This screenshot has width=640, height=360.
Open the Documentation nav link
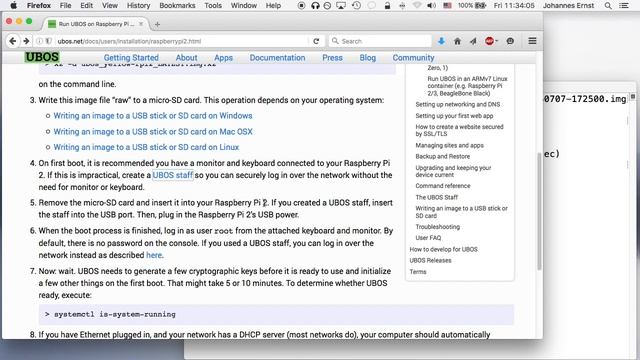click(278, 58)
